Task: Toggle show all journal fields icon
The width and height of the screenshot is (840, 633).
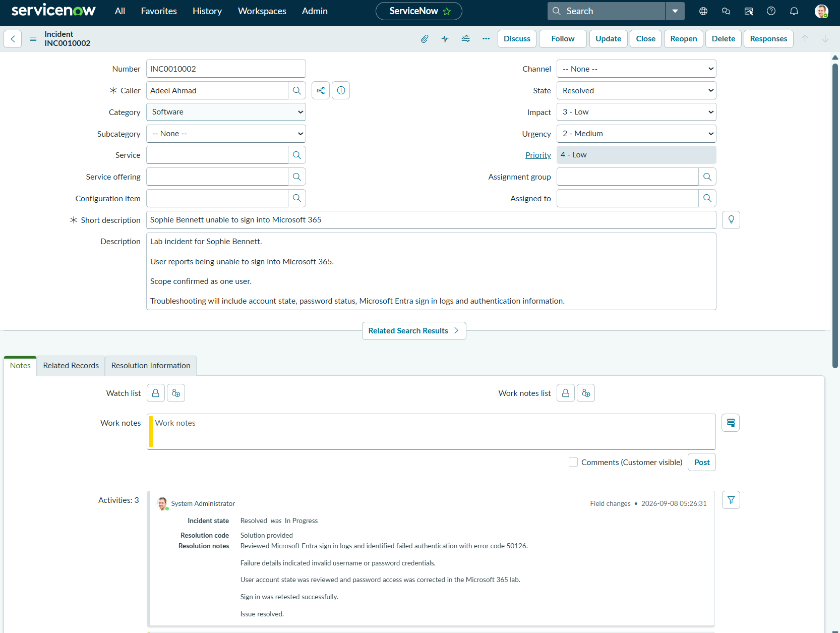Action: pyautogui.click(x=731, y=423)
